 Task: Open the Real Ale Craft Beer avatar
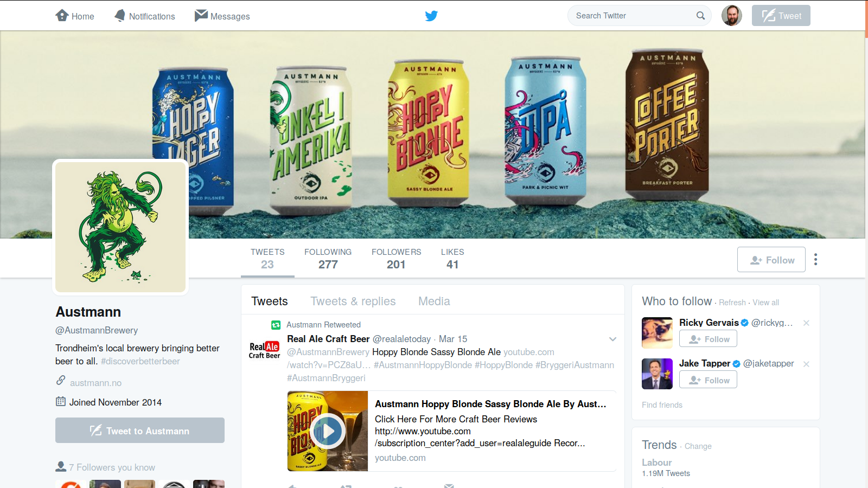click(264, 350)
